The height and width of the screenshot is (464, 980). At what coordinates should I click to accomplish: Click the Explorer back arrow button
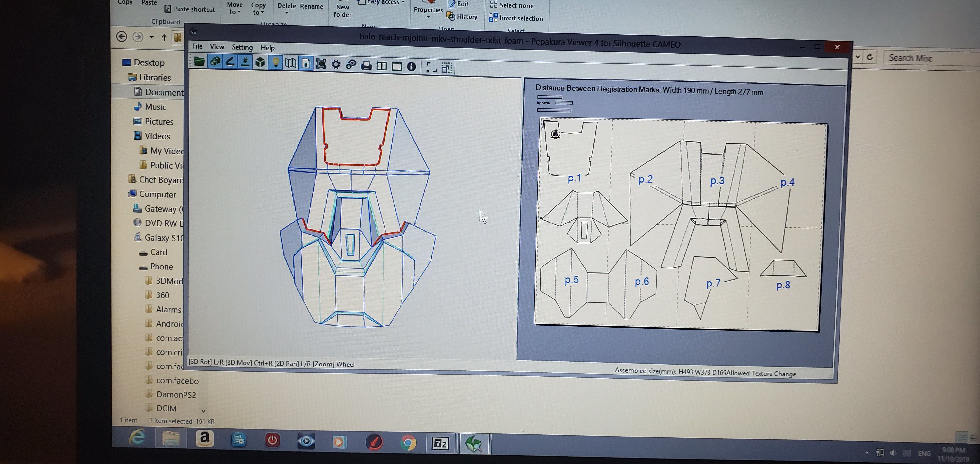click(x=121, y=36)
